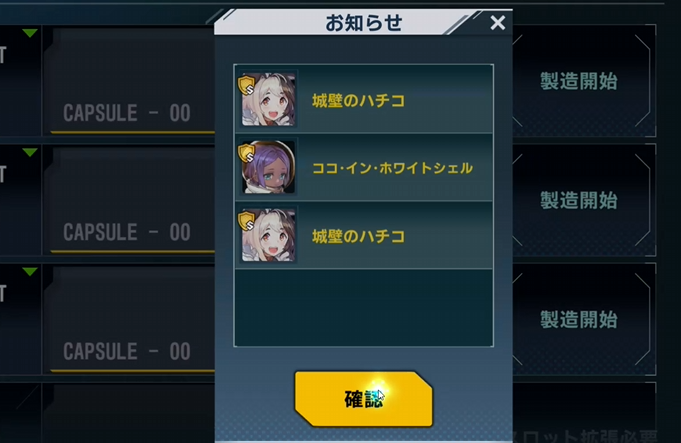Click shield S badge on first portrait
Screen dimensions: 681x443
tap(246, 85)
